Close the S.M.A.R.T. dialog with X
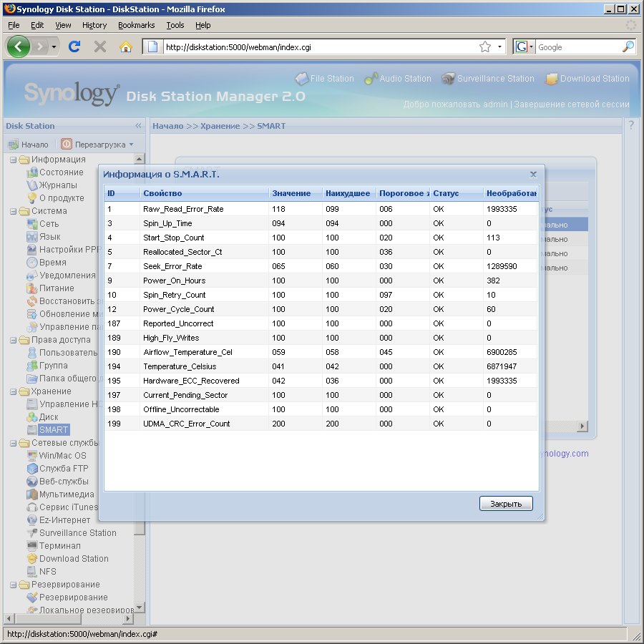This screenshot has height=644, width=644. click(533, 174)
